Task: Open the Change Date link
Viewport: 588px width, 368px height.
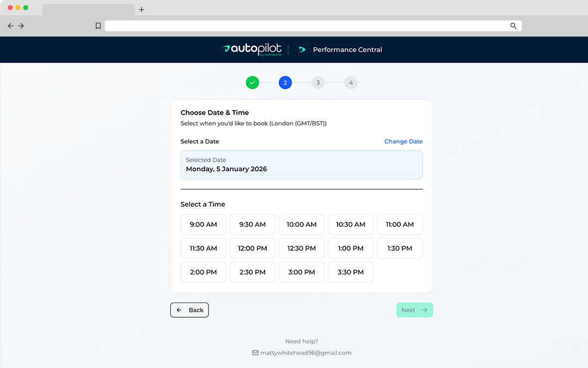Action: point(403,141)
